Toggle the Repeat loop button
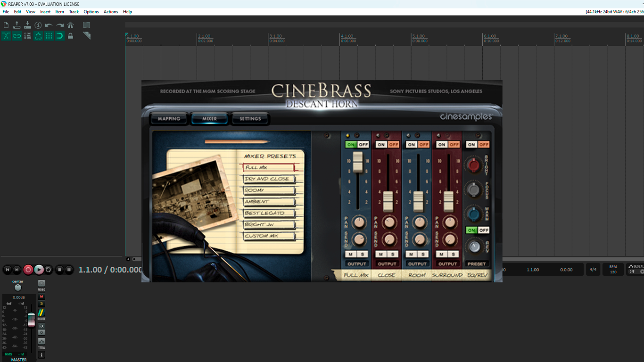This screenshot has height=362, width=644. pyautogui.click(x=49, y=270)
